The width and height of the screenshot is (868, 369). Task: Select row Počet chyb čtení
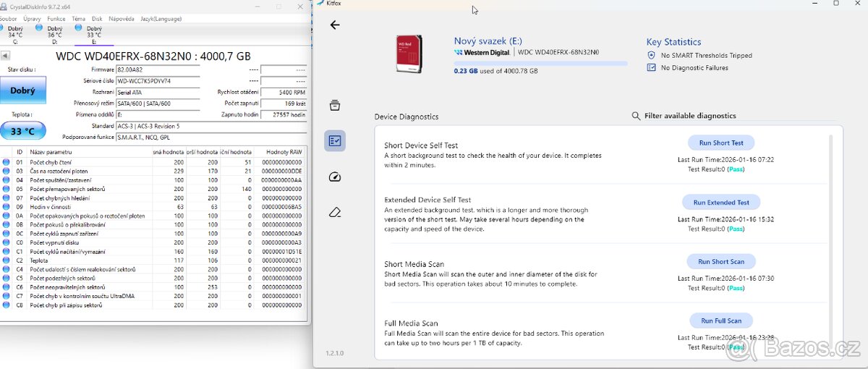point(153,162)
